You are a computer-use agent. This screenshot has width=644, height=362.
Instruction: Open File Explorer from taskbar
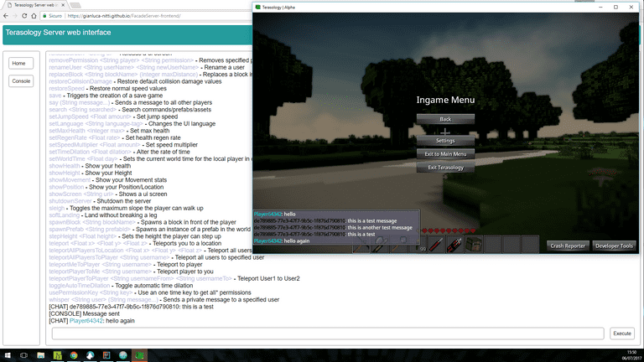[40, 355]
